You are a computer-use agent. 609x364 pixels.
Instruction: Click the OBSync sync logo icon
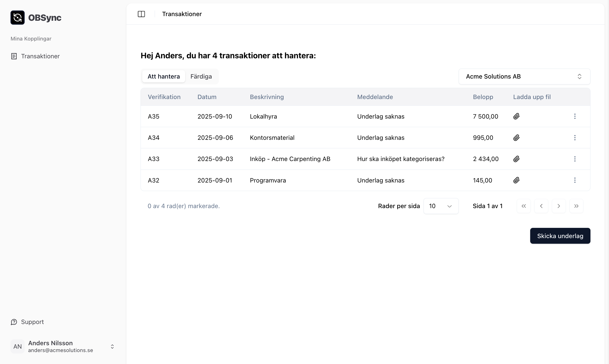(17, 17)
